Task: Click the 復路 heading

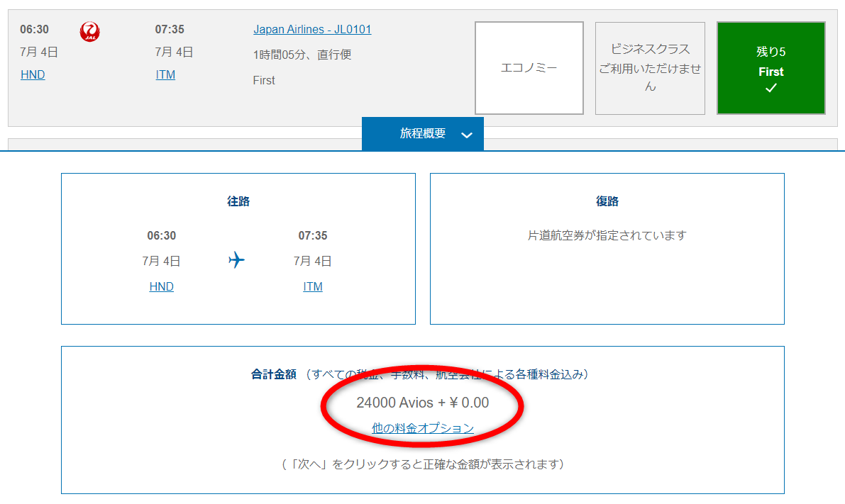Action: (607, 201)
